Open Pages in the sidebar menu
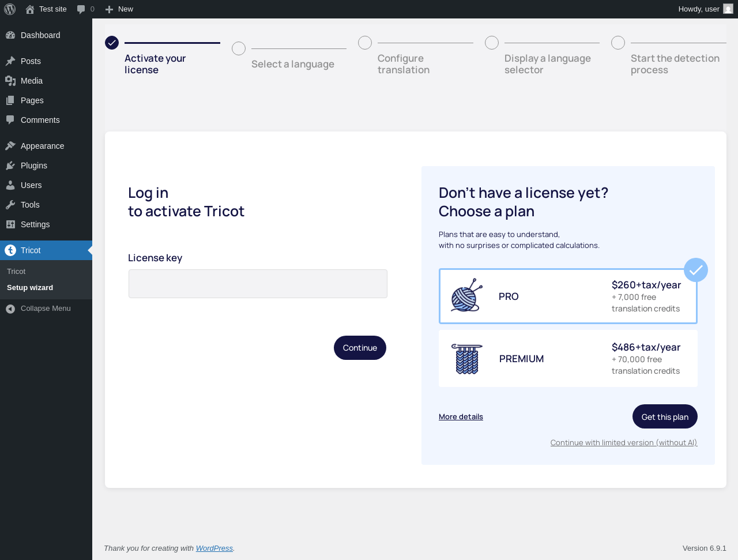The height and width of the screenshot is (560, 738). [x=46, y=100]
